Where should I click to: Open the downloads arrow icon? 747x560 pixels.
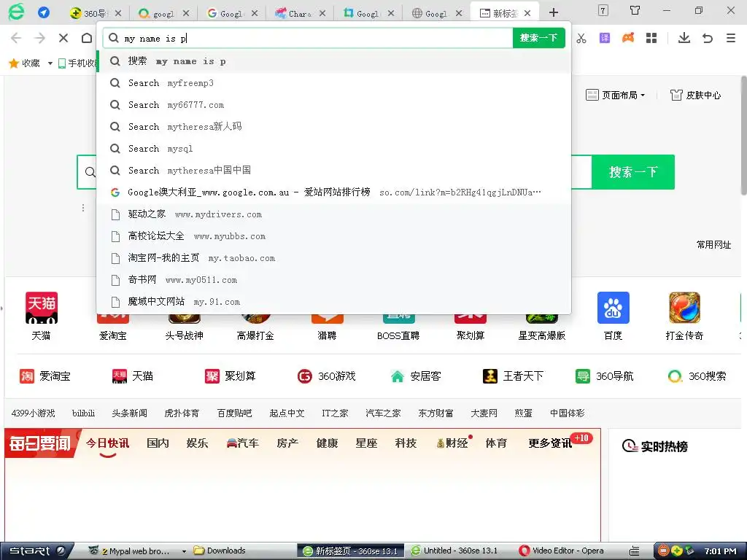click(x=684, y=38)
